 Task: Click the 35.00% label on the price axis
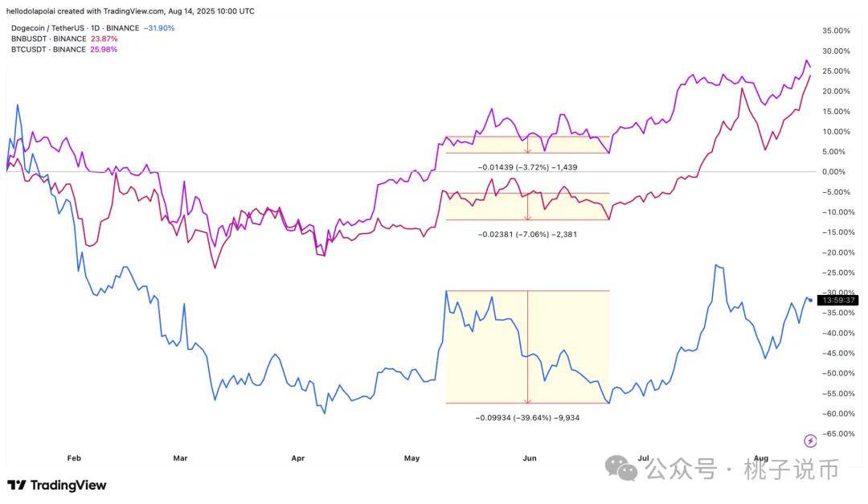point(835,31)
